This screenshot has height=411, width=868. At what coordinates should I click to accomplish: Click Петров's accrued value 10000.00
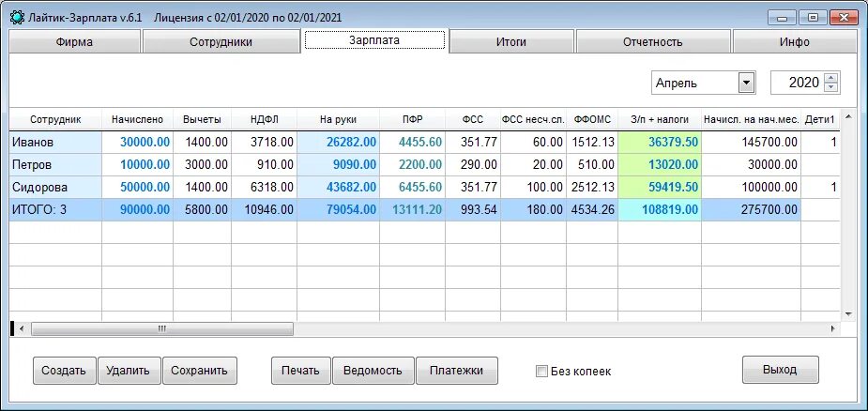click(137, 165)
